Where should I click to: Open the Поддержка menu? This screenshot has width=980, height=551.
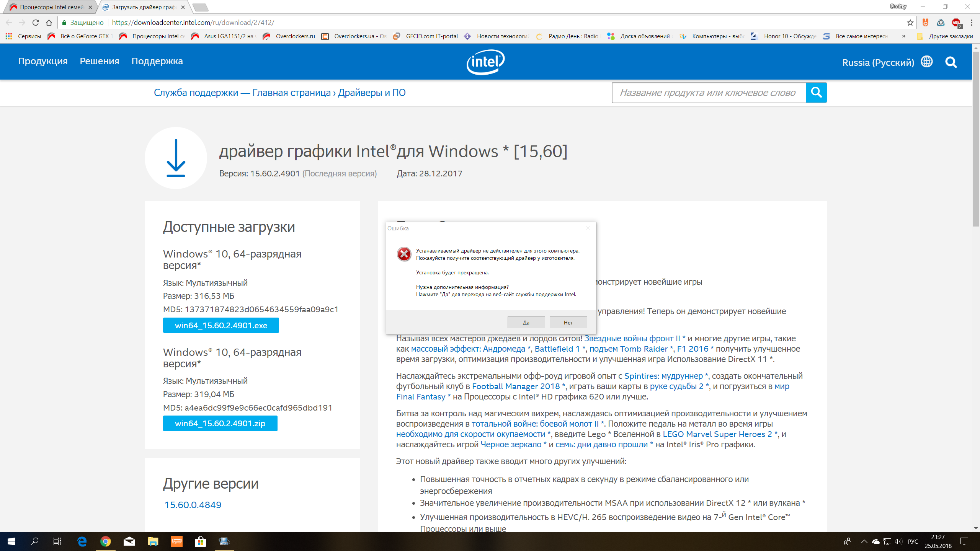tap(157, 61)
